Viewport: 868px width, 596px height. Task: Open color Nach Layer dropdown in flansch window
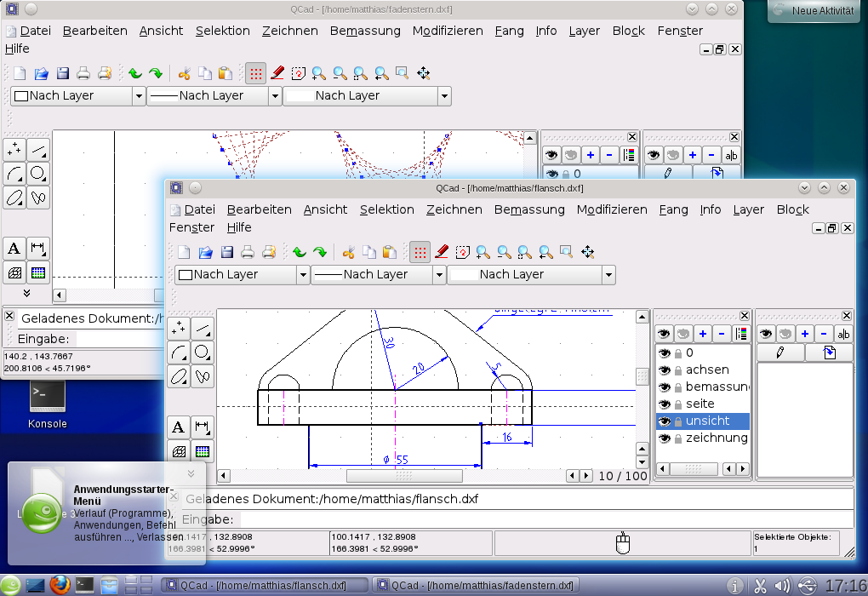click(x=242, y=275)
